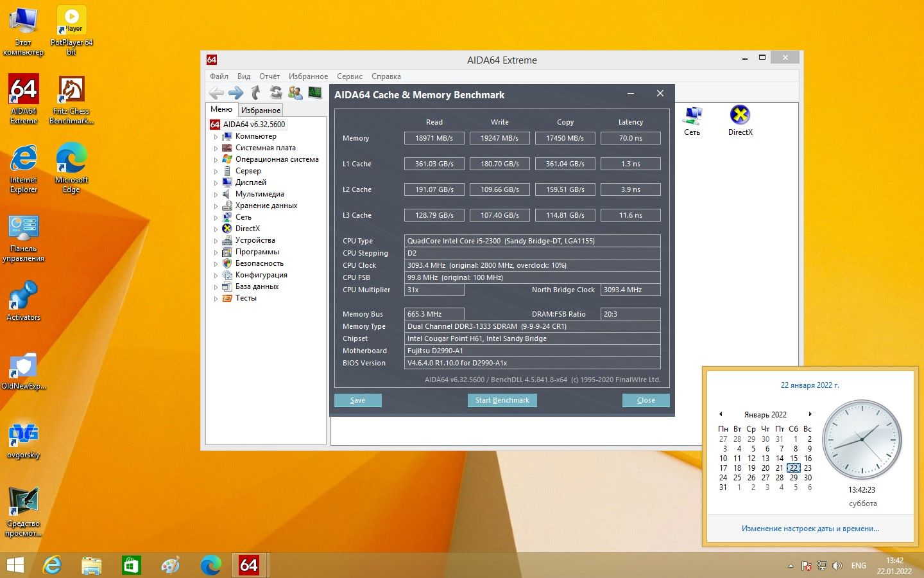Open Изменение настроек даты и времени link

810,529
